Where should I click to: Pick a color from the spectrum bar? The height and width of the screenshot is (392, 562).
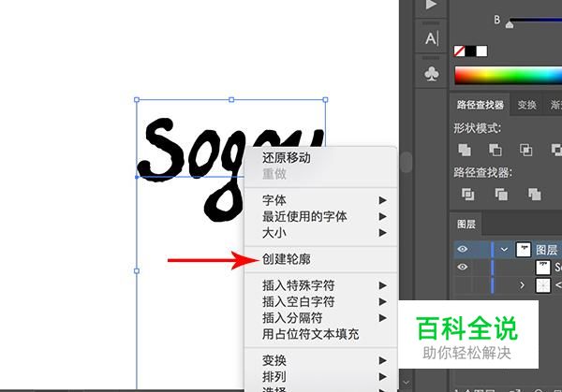pyautogui.click(x=509, y=76)
